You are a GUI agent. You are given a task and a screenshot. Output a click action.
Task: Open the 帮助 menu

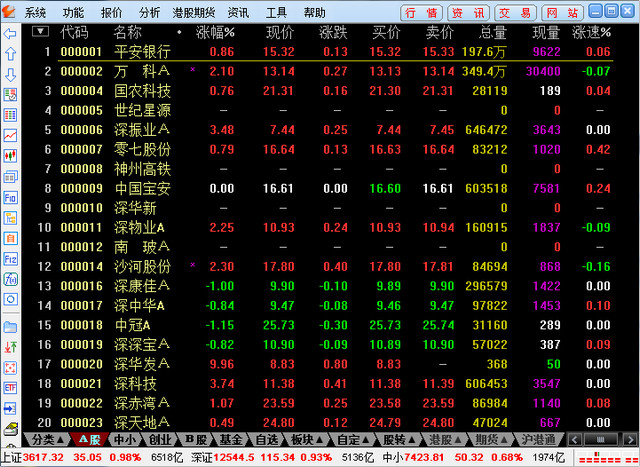click(x=315, y=13)
